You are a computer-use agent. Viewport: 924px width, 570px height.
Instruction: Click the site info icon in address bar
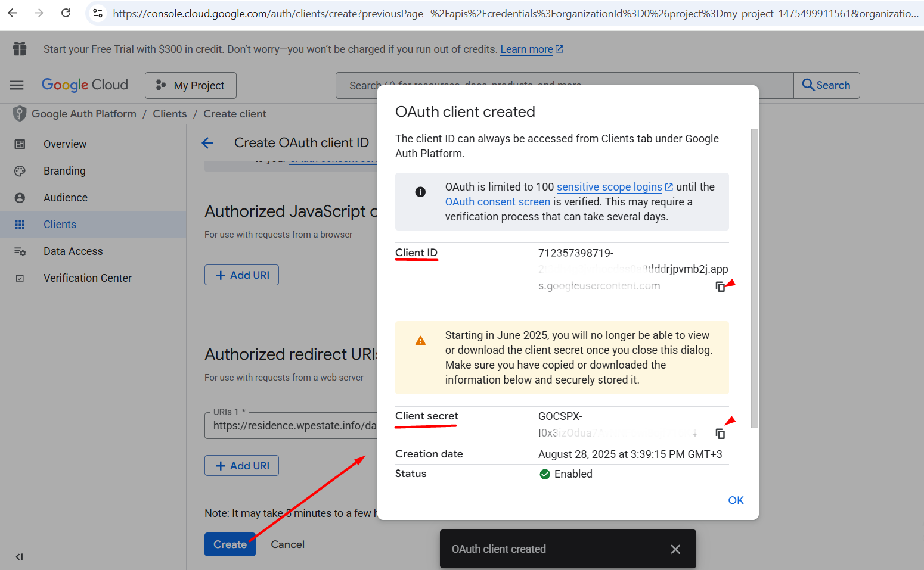(x=98, y=13)
